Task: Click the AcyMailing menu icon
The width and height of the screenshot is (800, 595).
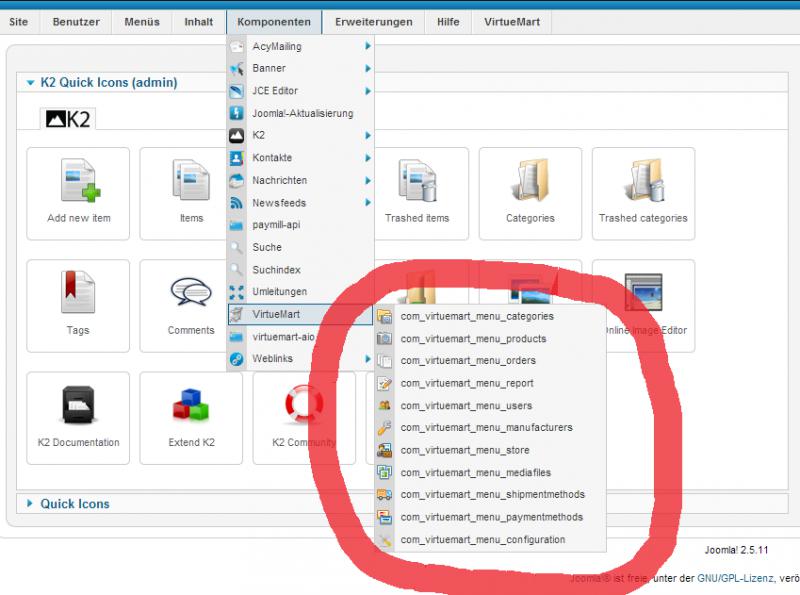Action: click(x=236, y=46)
